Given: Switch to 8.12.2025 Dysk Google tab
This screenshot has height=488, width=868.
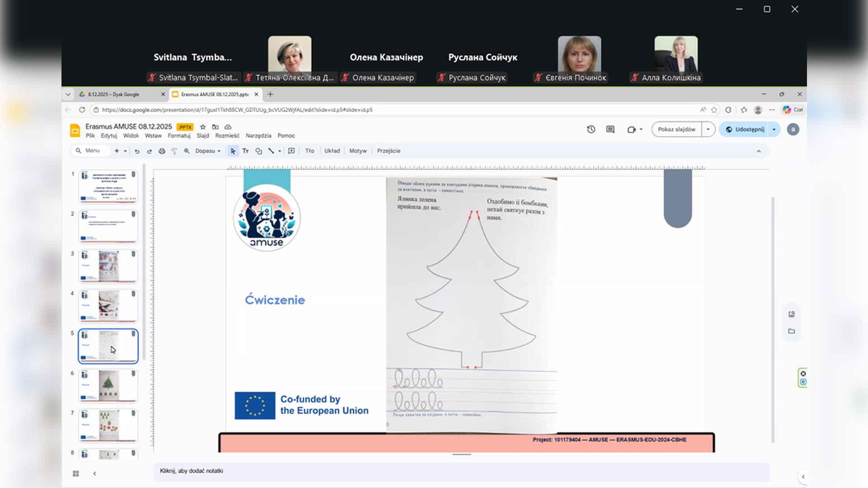Looking at the screenshot, I should (x=114, y=94).
